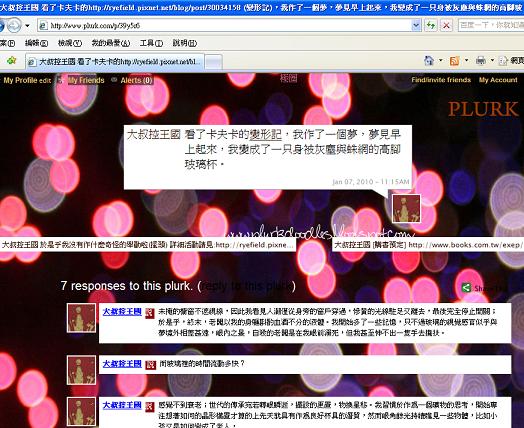The image size is (524, 428).
Task: Expand the address bar dropdown arrow
Action: 416,25
